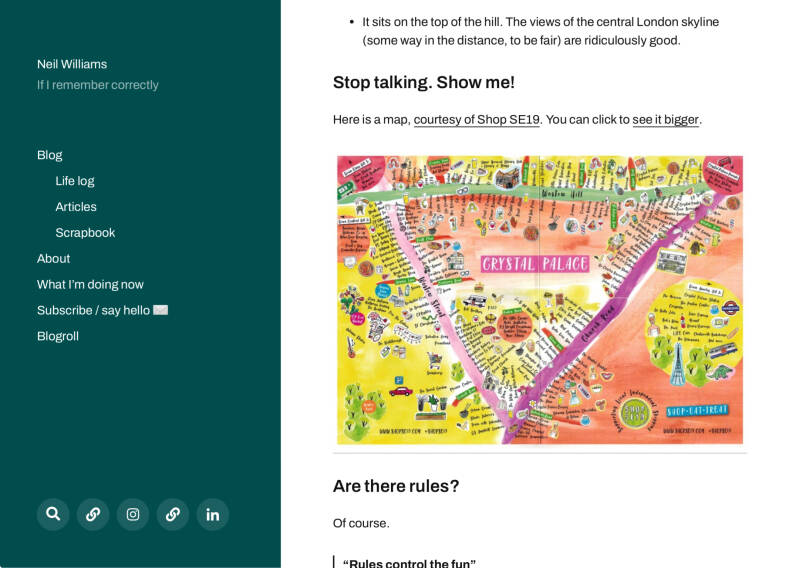Click the "Rules control the fun" quote
The image size is (799, 568).
point(409,563)
